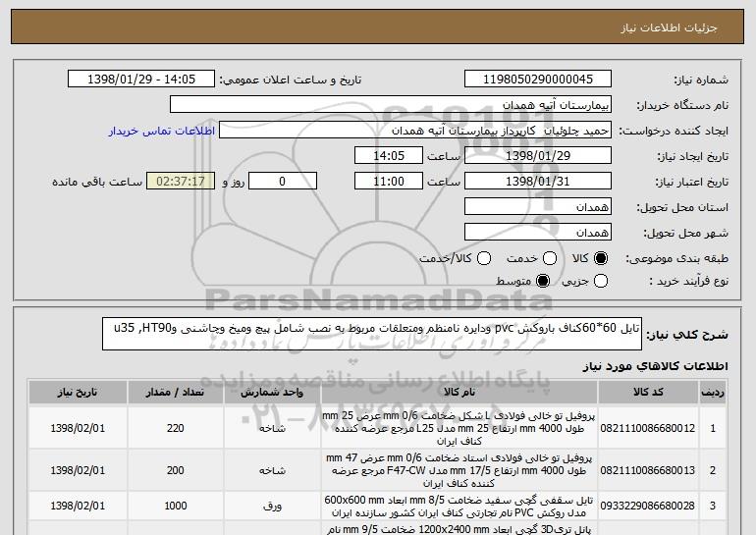Click product code 0821110086680012
Image resolution: width=756 pixels, height=535 pixels.
coord(648,428)
